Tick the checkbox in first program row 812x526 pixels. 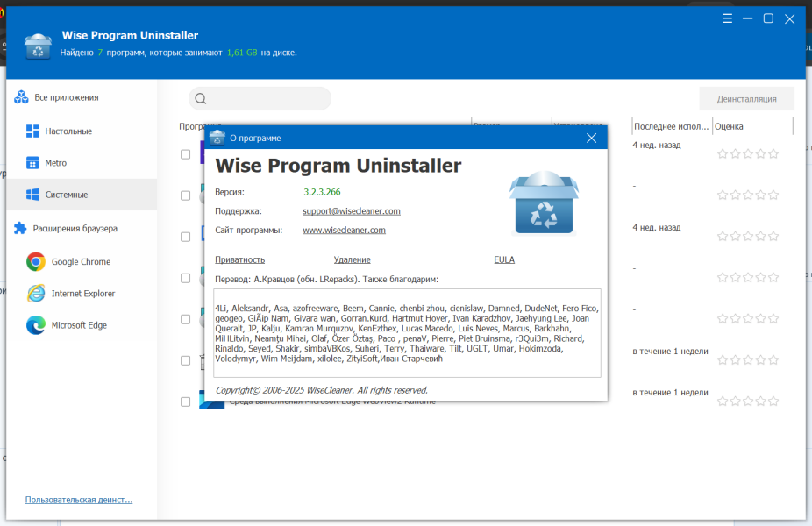click(185, 154)
